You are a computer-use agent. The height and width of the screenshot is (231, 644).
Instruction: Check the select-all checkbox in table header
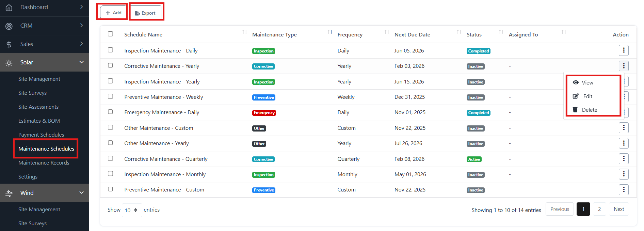pos(110,34)
